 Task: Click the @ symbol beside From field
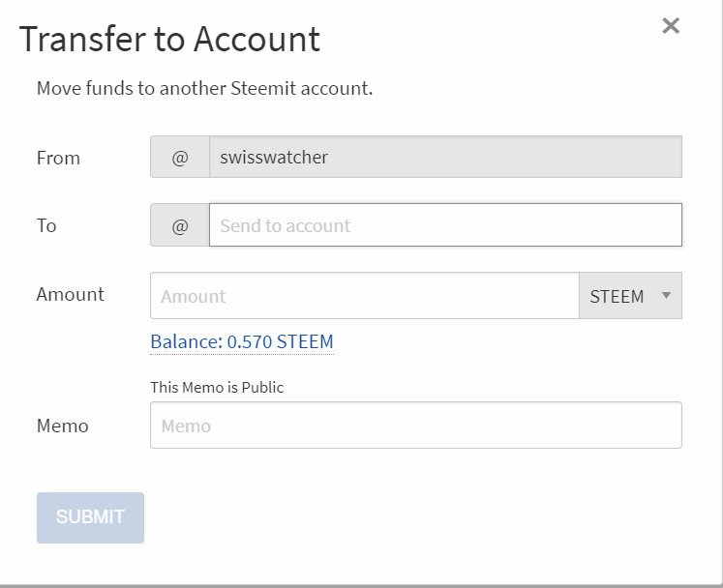[x=180, y=158]
